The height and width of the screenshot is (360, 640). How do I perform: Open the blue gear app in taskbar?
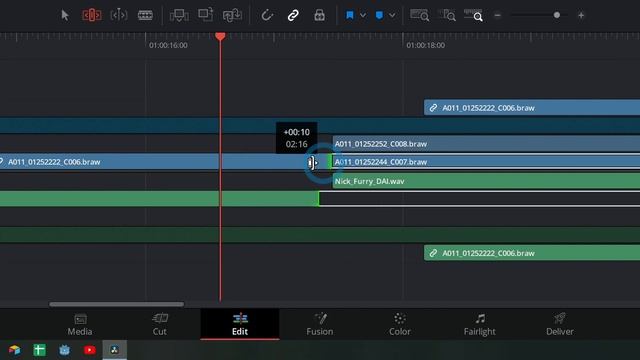(x=64, y=350)
